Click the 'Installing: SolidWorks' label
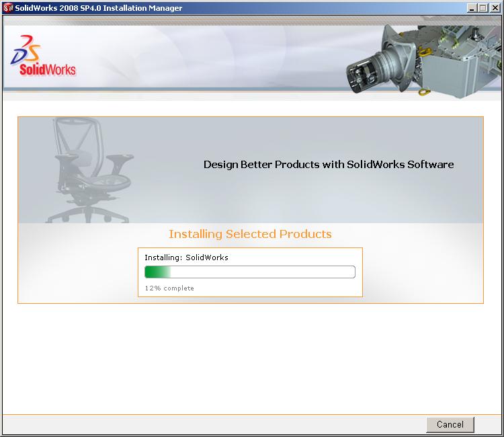The image size is (504, 437). (x=186, y=257)
